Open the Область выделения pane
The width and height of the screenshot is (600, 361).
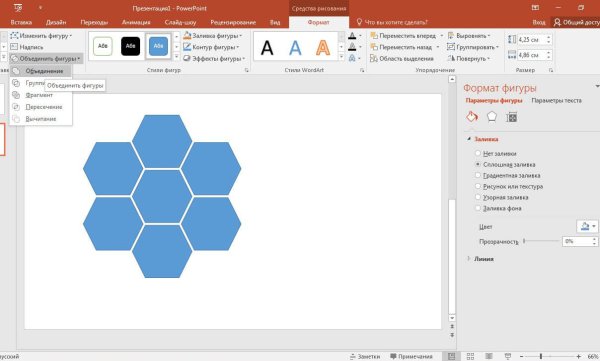(402, 59)
